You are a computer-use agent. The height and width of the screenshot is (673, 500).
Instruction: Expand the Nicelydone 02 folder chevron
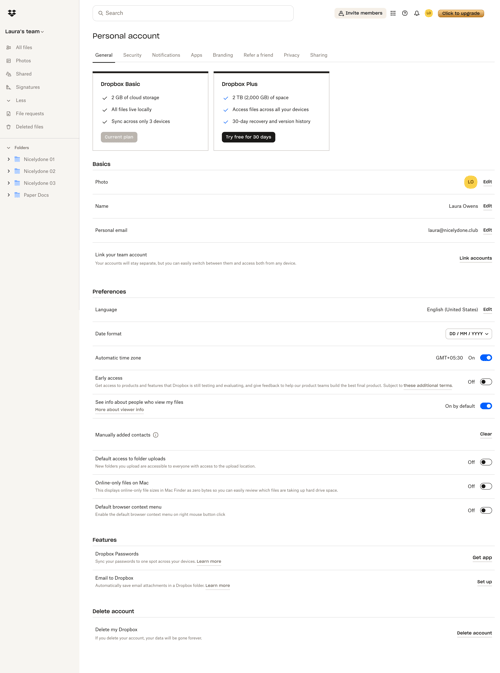(9, 171)
